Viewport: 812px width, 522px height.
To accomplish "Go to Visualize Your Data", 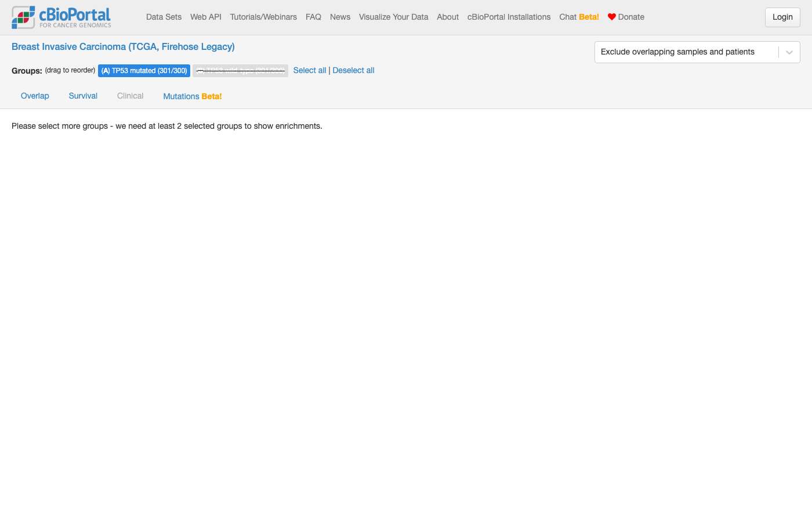I will (393, 17).
